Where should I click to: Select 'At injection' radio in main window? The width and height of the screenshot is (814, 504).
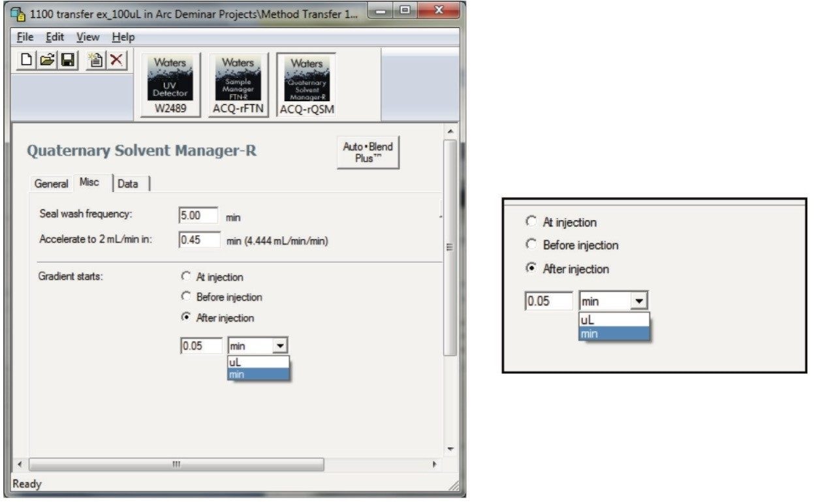187,277
